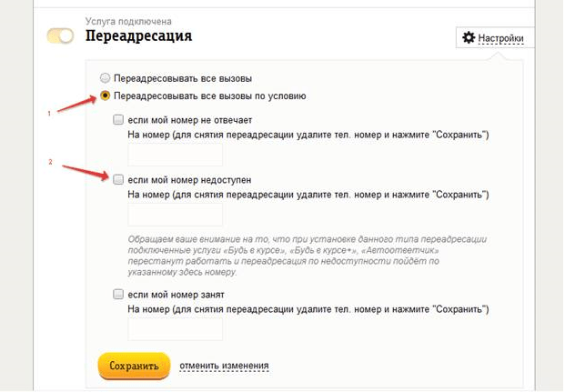This screenshot has width=565, height=392.
Task: Click the Переадресация heading
Action: tap(138, 36)
